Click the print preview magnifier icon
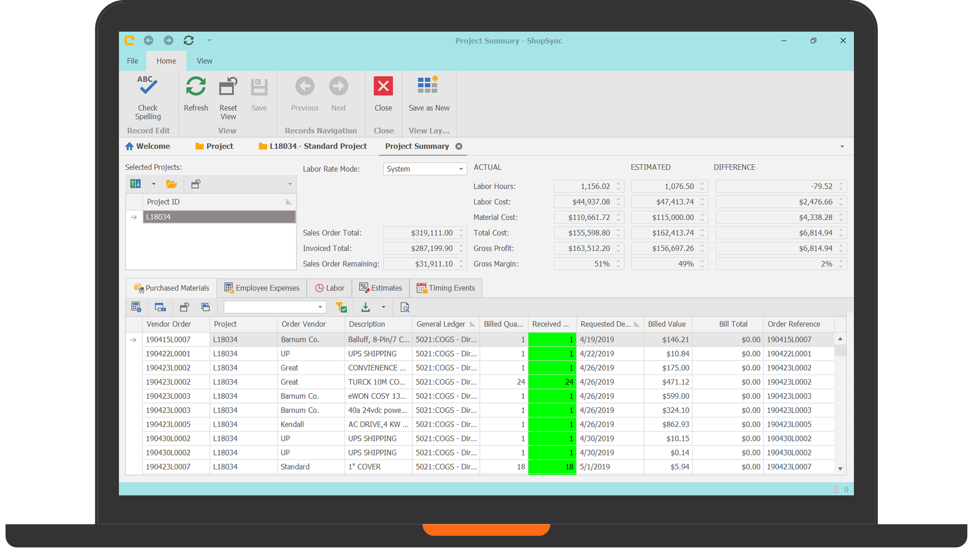The height and width of the screenshot is (551, 980). tap(405, 307)
